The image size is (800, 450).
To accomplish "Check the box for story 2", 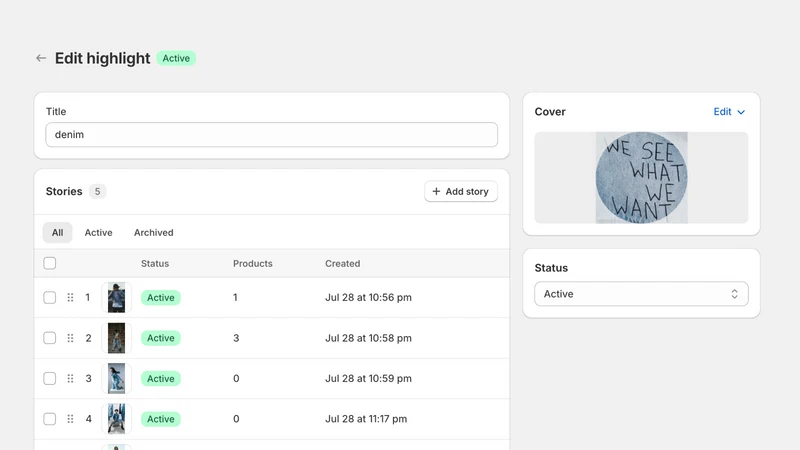I will (x=49, y=338).
